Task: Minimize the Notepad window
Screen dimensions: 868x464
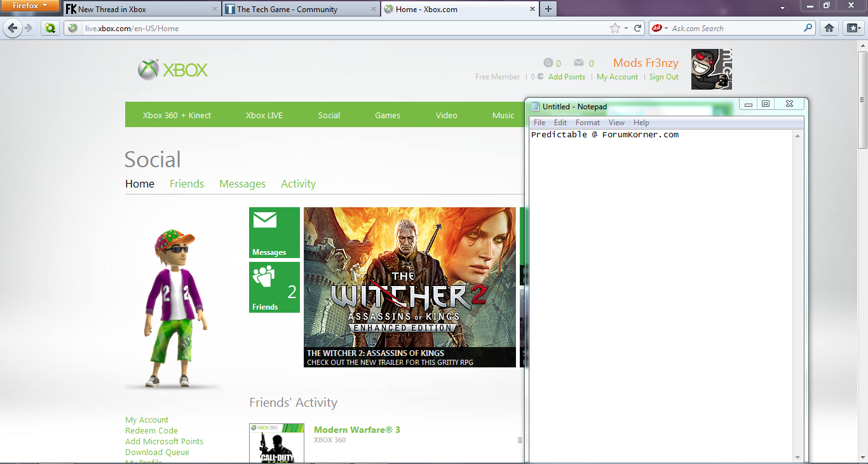Action: (749, 104)
